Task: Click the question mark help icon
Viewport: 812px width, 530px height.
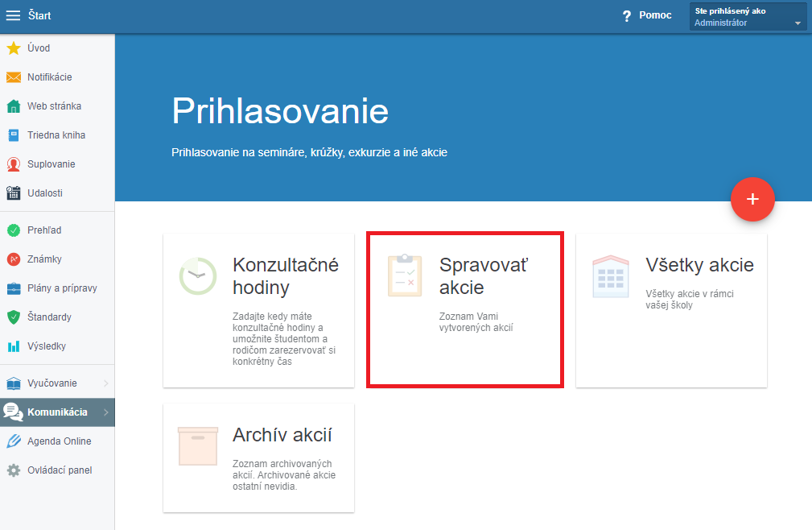Action: pos(627,16)
